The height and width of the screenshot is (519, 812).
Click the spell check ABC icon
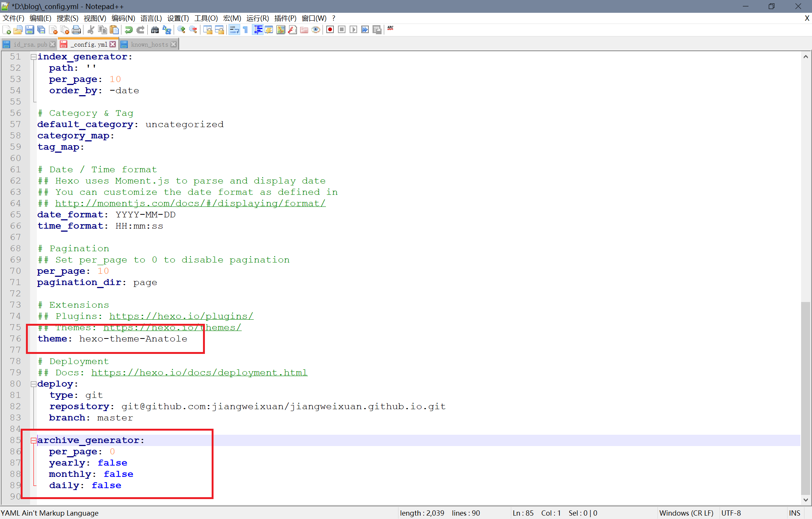pos(391,29)
